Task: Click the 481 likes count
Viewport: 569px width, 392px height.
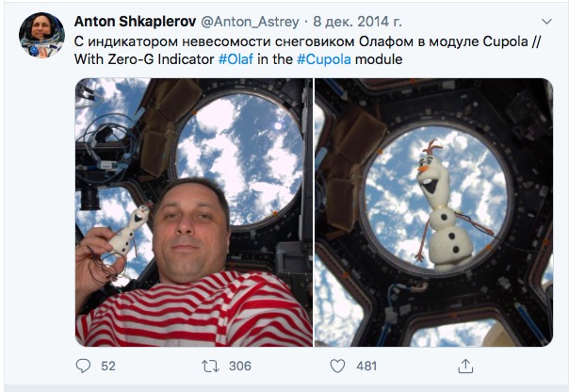Action: 366,366
